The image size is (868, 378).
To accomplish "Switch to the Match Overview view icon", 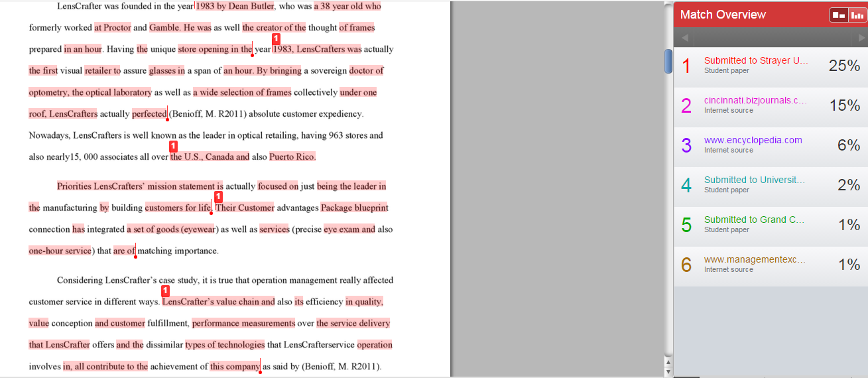I will (x=839, y=15).
